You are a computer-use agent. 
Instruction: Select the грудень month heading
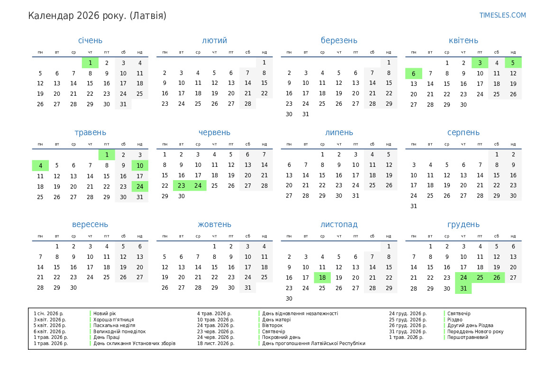(x=463, y=225)
